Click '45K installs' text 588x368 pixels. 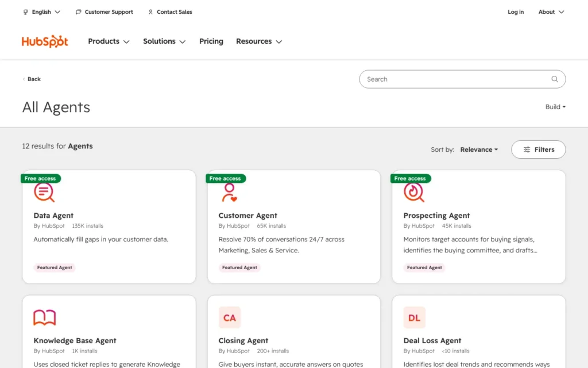coord(457,226)
